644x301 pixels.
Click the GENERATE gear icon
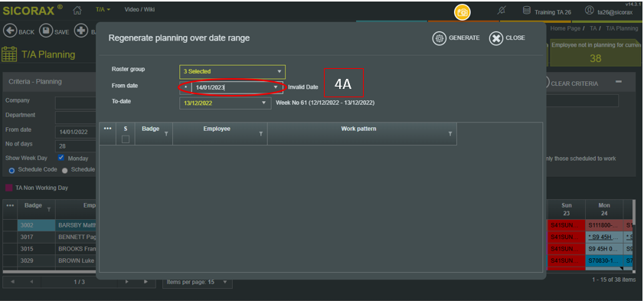(x=439, y=38)
